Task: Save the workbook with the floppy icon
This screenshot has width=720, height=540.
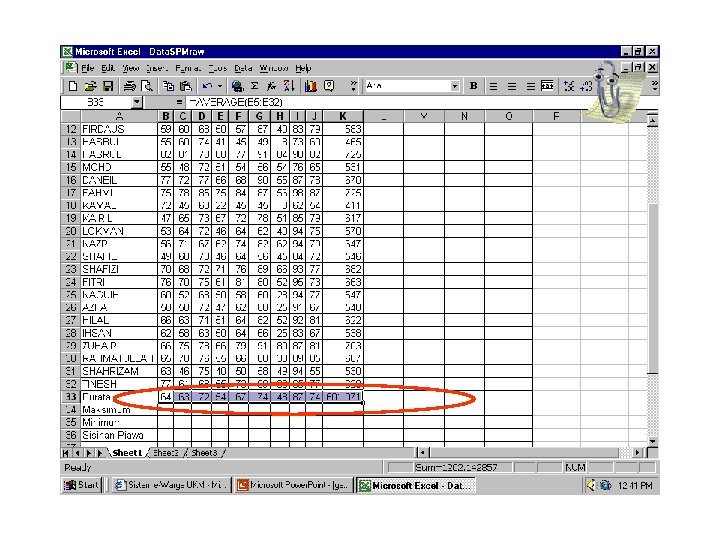Action: point(108,86)
